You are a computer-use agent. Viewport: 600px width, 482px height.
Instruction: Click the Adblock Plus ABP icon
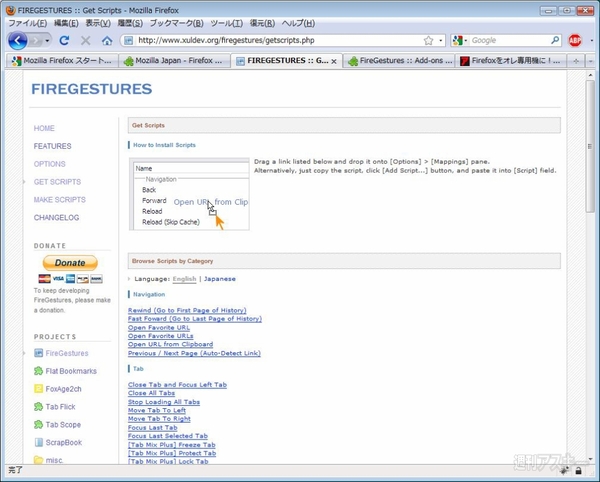point(575,40)
